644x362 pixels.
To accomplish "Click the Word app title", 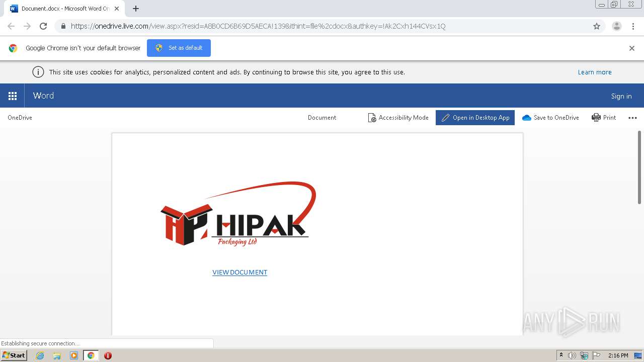I will point(43,96).
